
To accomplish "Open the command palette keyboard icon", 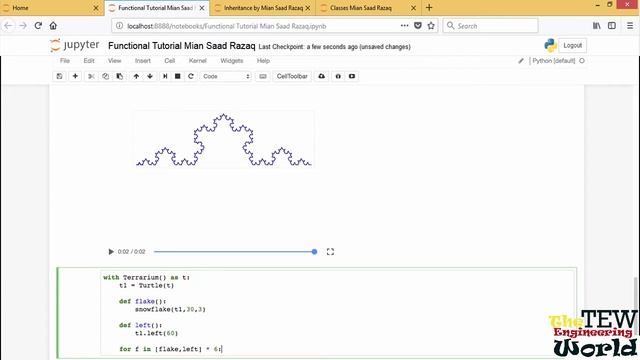I will point(263,76).
